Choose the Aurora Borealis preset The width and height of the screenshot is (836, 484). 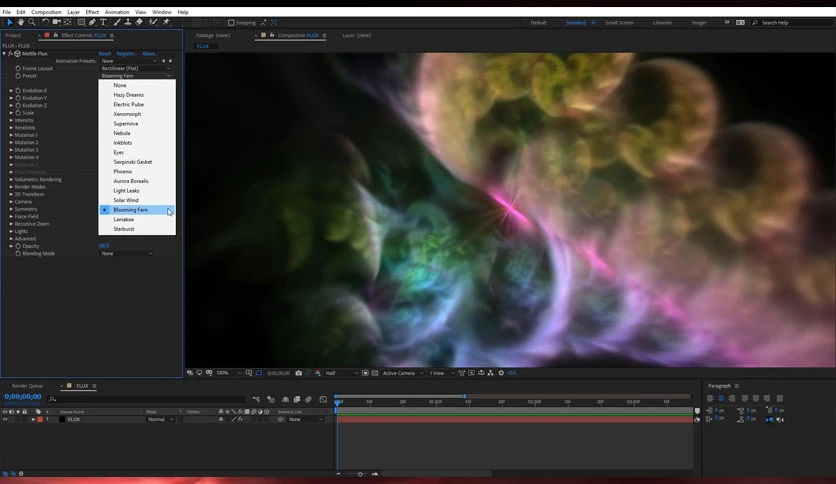tap(131, 181)
